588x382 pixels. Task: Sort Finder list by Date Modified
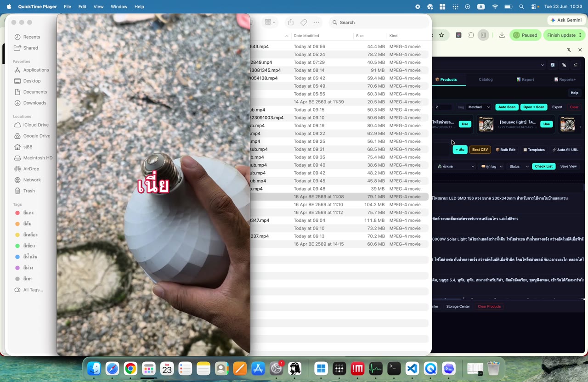(306, 36)
